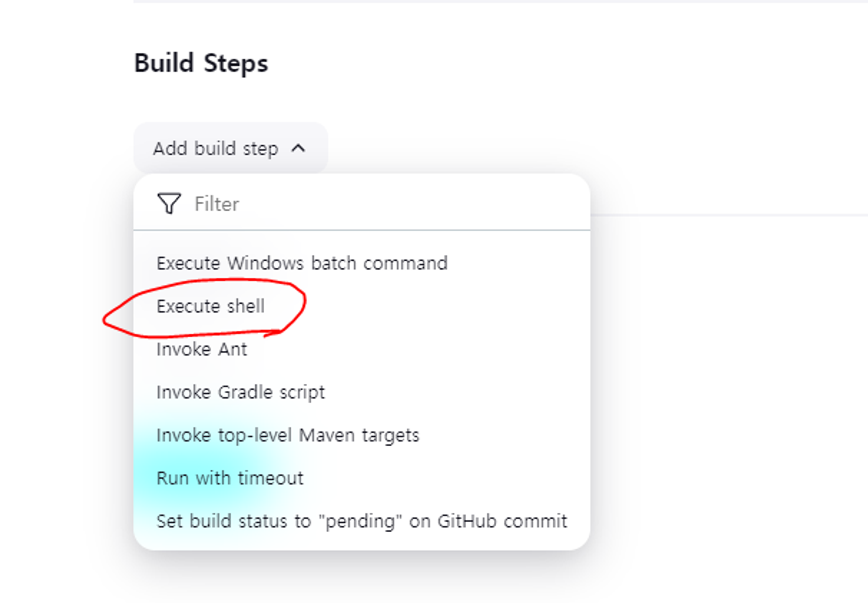Click the funnel filter icon
This screenshot has width=868, height=603.
pyautogui.click(x=169, y=203)
